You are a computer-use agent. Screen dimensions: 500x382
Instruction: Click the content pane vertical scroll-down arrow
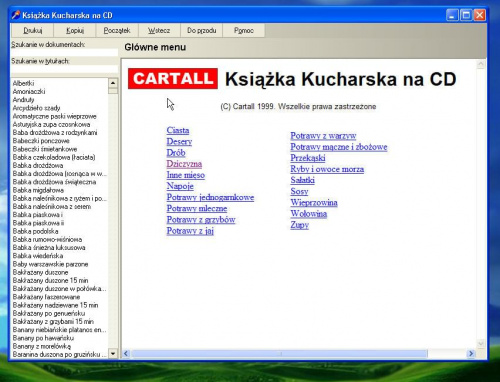tap(481, 343)
